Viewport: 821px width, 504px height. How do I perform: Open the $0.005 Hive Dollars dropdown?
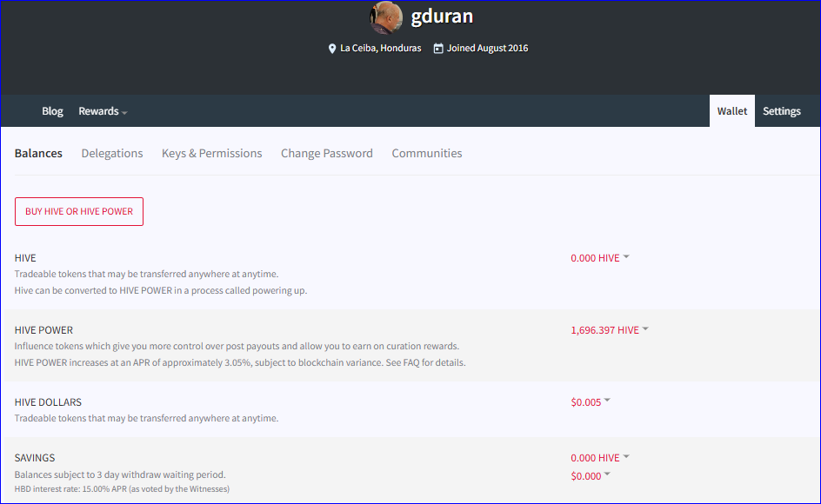(x=591, y=402)
